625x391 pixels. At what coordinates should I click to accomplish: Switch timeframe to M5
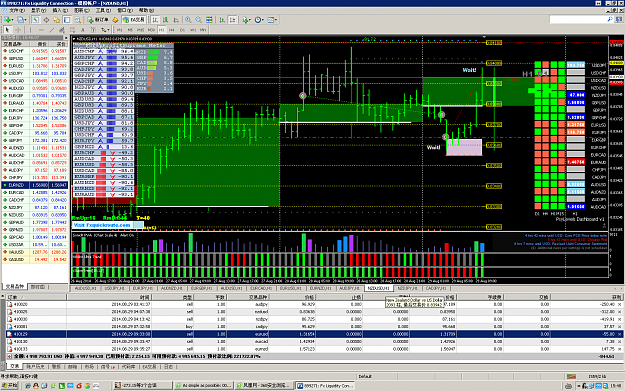point(130,30)
